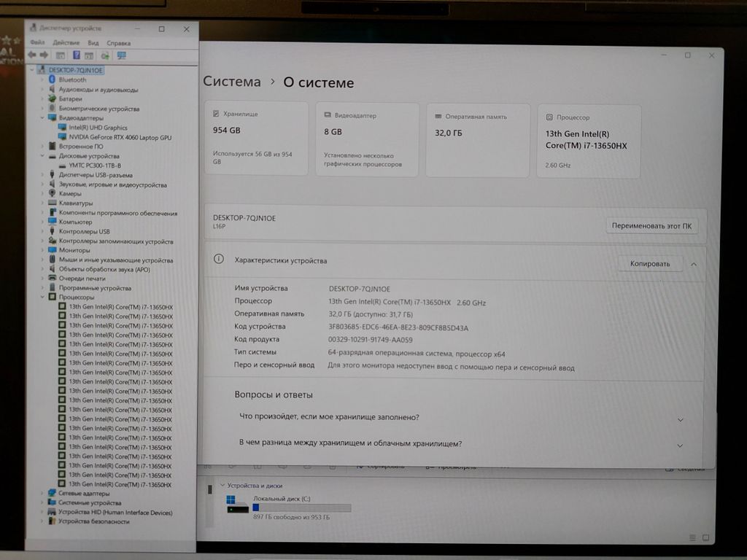Click the Копировать button
This screenshot has height=560, width=747.
click(649, 264)
